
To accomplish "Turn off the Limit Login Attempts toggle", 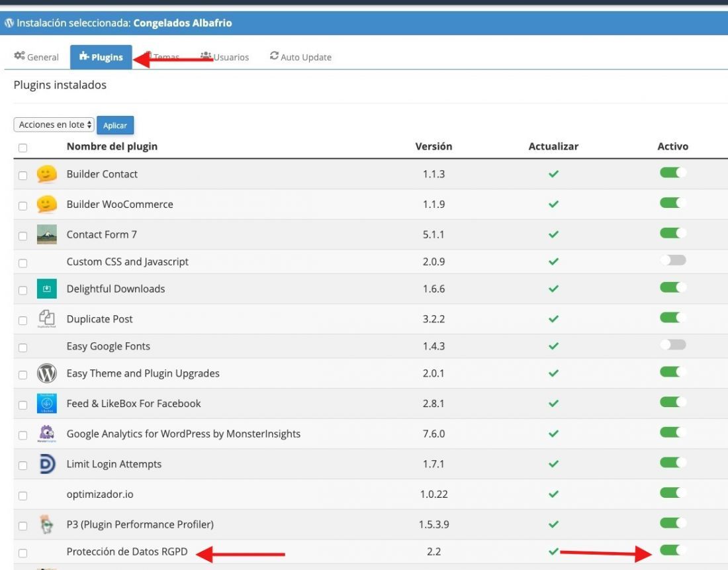I will point(673,462).
